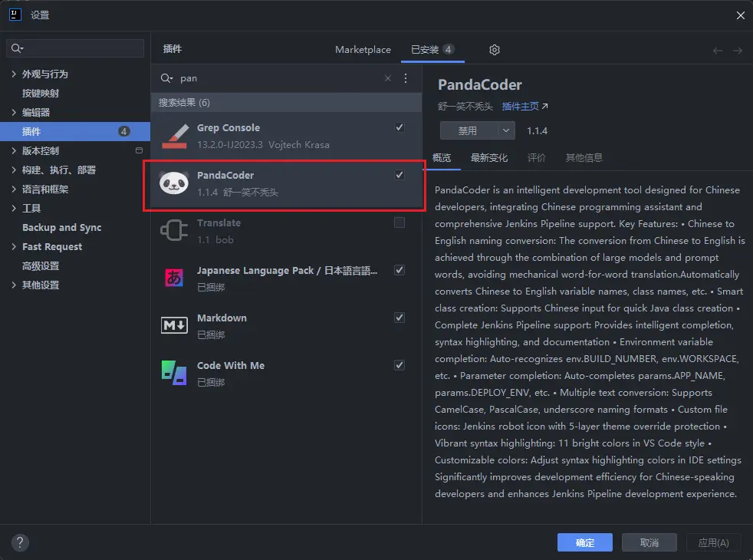Focus the settings search field
This screenshot has width=753, height=560.
(x=75, y=48)
